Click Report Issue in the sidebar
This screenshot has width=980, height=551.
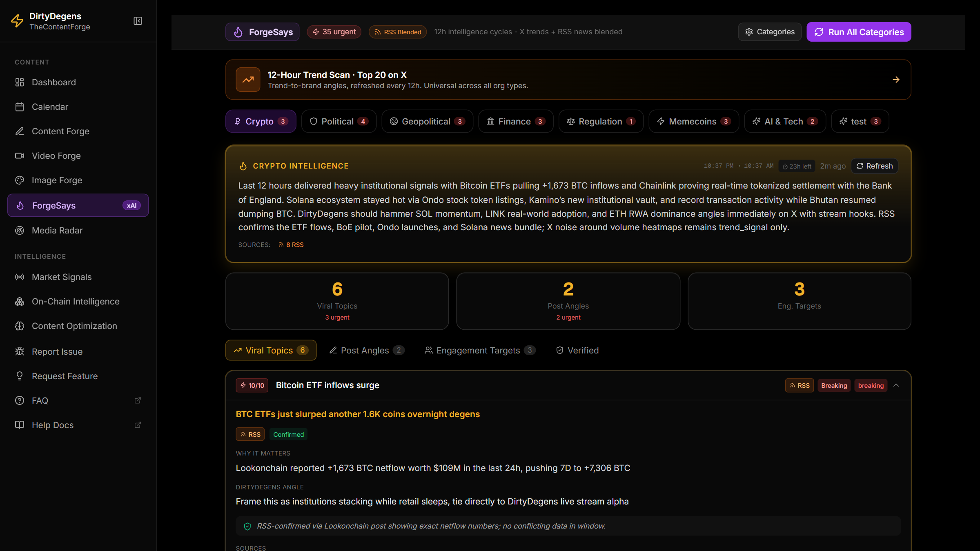(x=78, y=351)
